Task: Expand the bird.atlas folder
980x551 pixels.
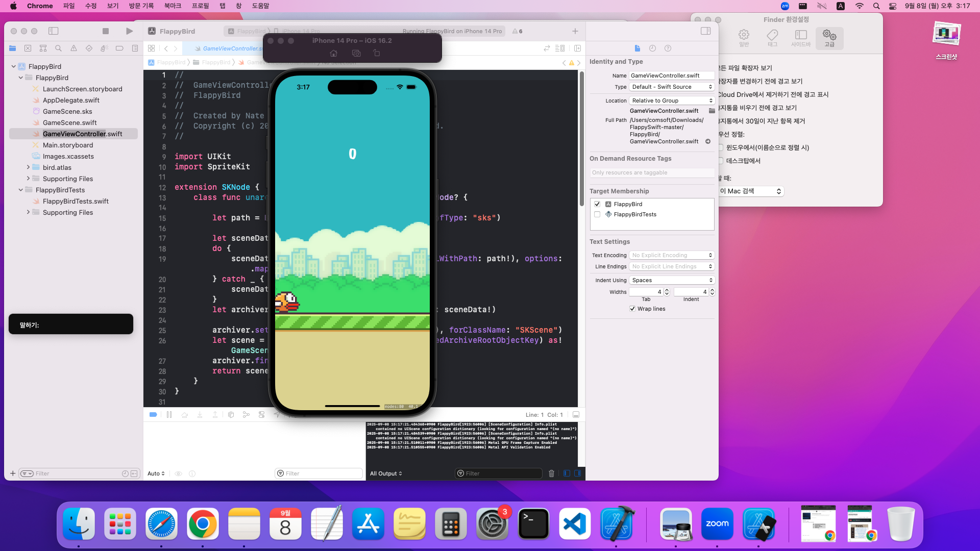Action: click(x=28, y=167)
